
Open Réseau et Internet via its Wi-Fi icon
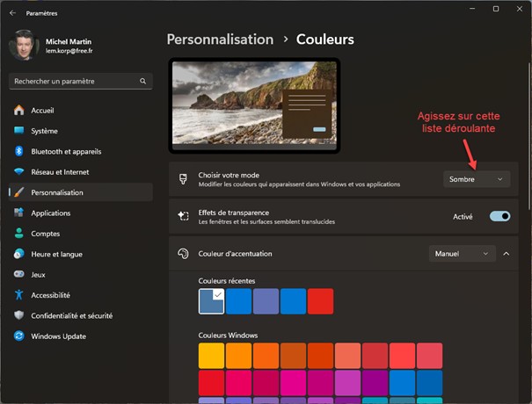pyautogui.click(x=18, y=172)
